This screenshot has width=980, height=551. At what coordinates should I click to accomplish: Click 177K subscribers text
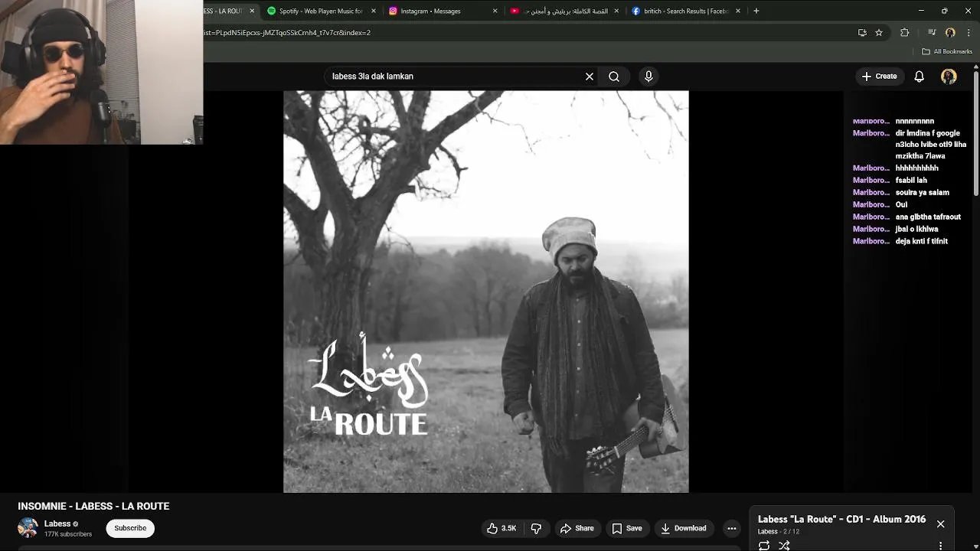click(68, 534)
